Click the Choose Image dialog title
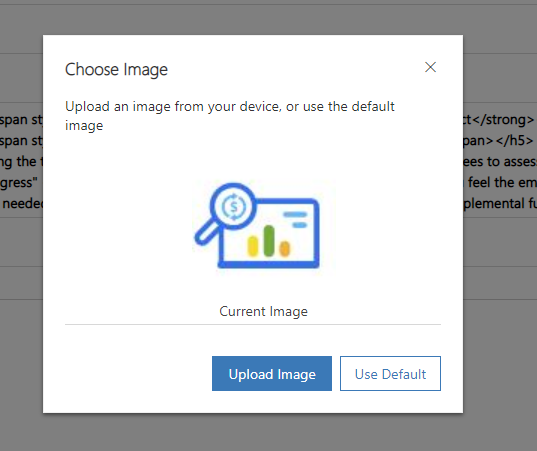 point(116,70)
